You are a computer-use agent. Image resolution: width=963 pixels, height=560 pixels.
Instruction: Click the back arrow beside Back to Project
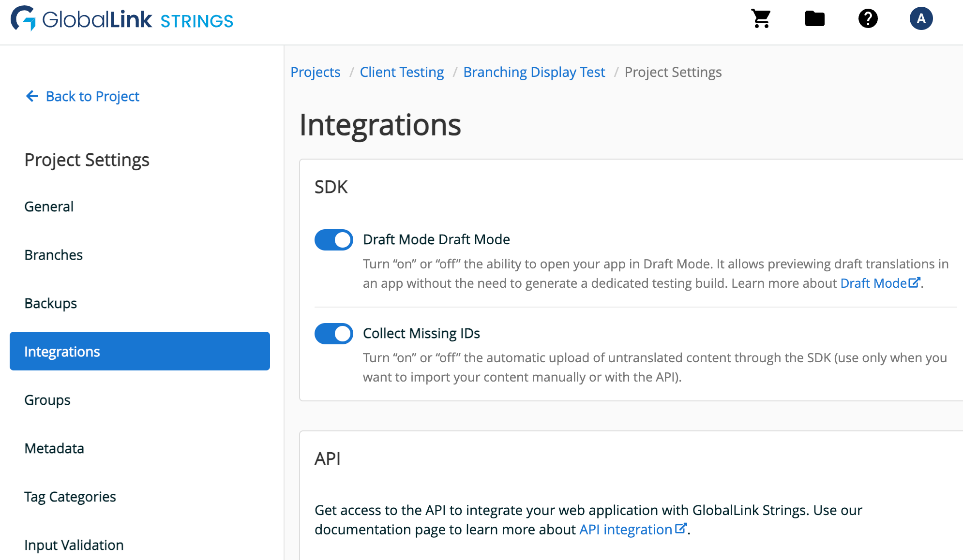coord(32,96)
